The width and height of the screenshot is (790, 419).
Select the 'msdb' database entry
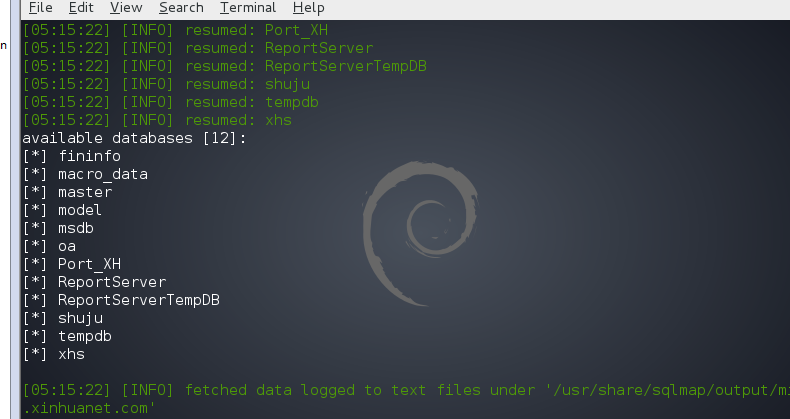tap(58, 229)
